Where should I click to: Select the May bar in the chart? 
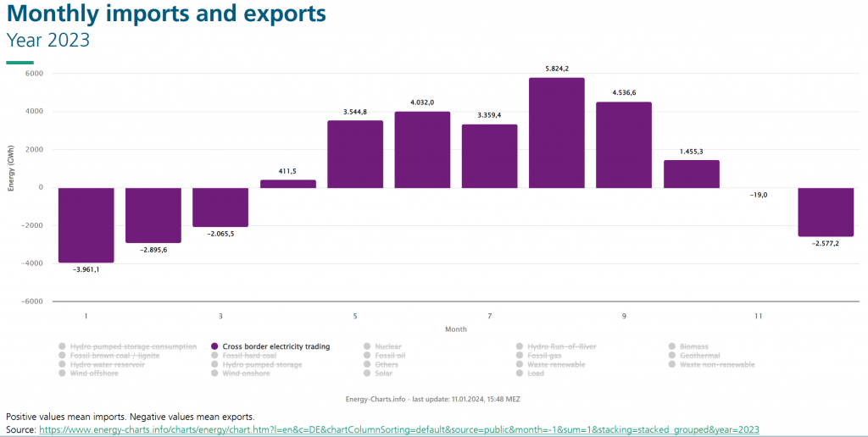[x=355, y=154]
